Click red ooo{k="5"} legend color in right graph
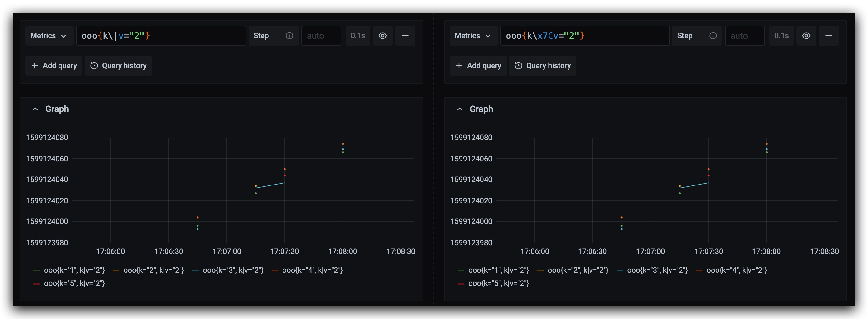Image resolution: width=868 pixels, height=319 pixels. click(x=461, y=284)
